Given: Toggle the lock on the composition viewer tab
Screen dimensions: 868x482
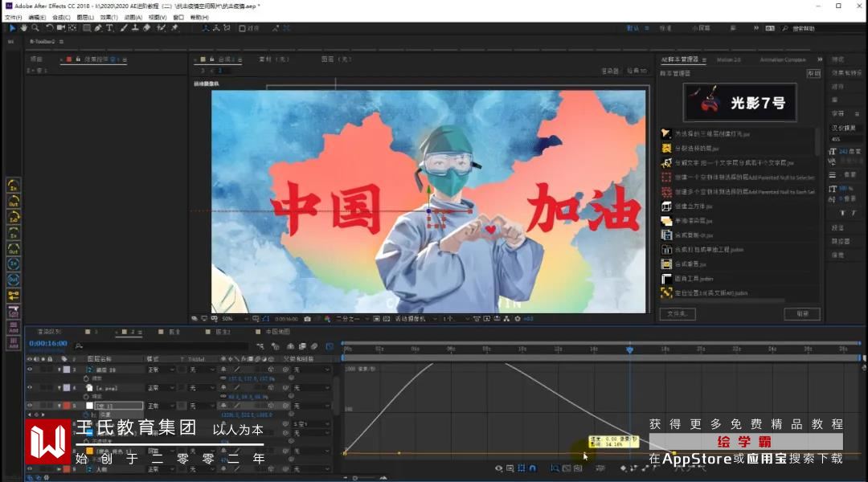Looking at the screenshot, I should (212, 59).
